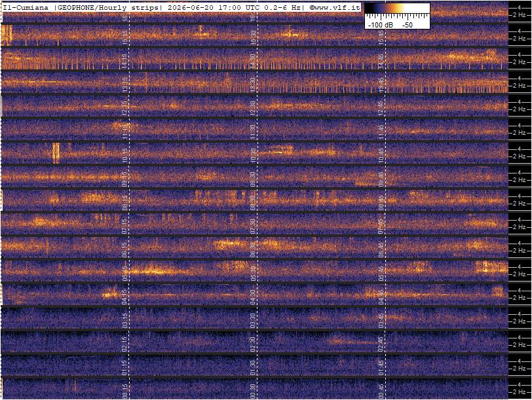The width and height of the screenshot is (532, 400).
Task: Select the 04:45 time marker
Action: pyautogui.click(x=381, y=297)
